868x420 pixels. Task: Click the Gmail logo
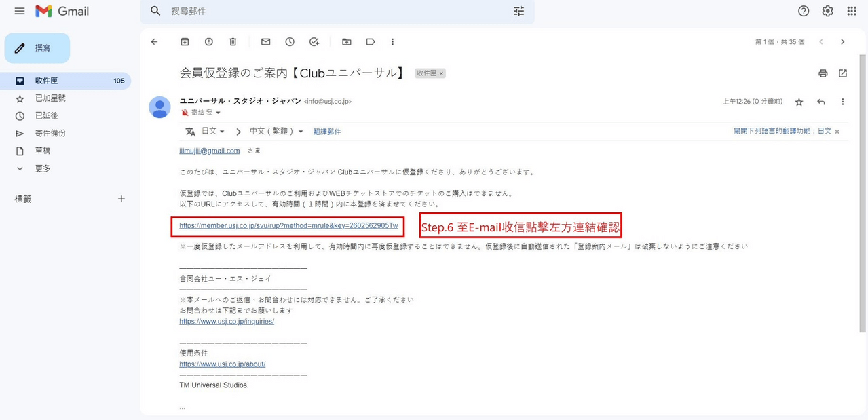(x=62, y=11)
